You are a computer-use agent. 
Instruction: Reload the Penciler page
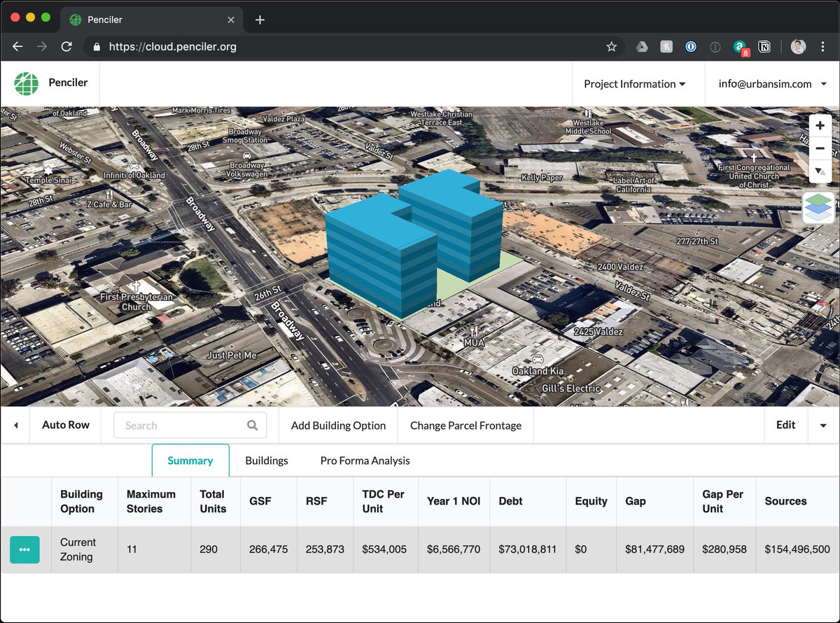point(66,47)
